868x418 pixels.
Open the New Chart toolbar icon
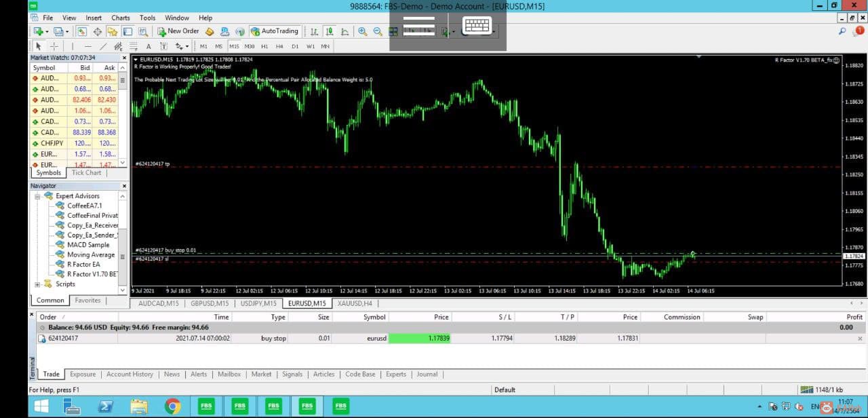pos(39,31)
